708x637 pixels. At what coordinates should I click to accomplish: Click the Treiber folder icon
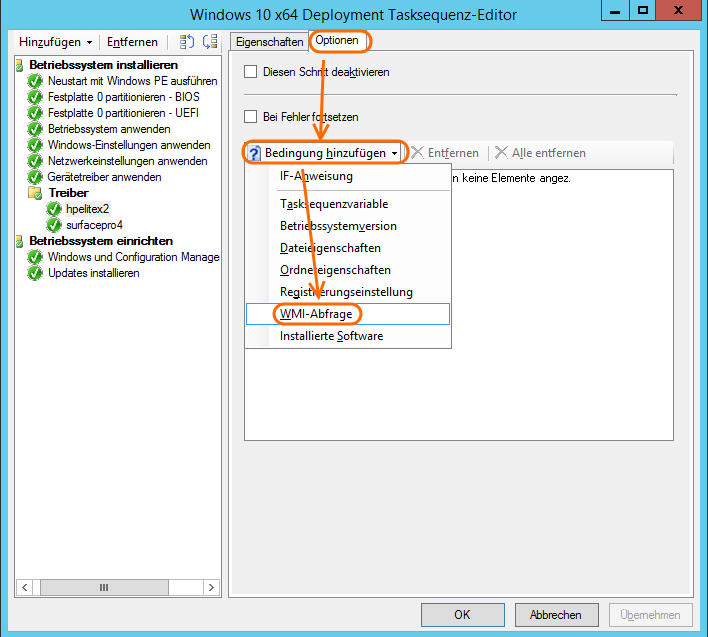pos(35,193)
